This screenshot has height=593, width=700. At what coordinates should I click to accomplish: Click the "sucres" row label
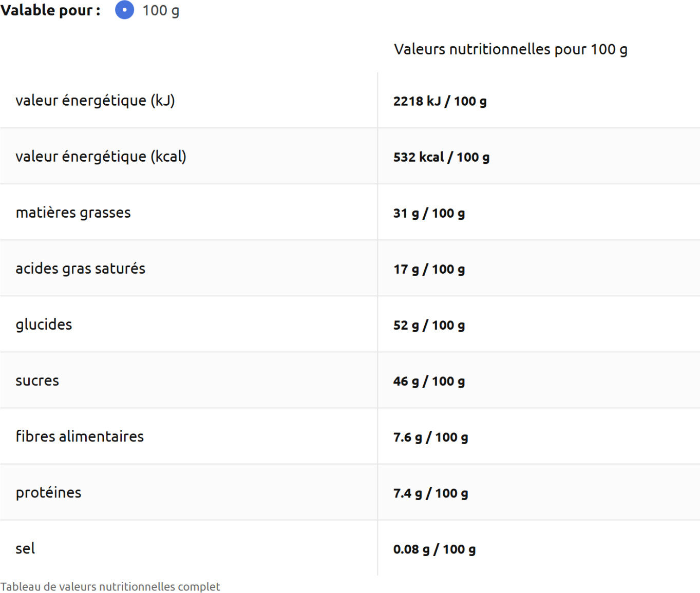click(37, 380)
